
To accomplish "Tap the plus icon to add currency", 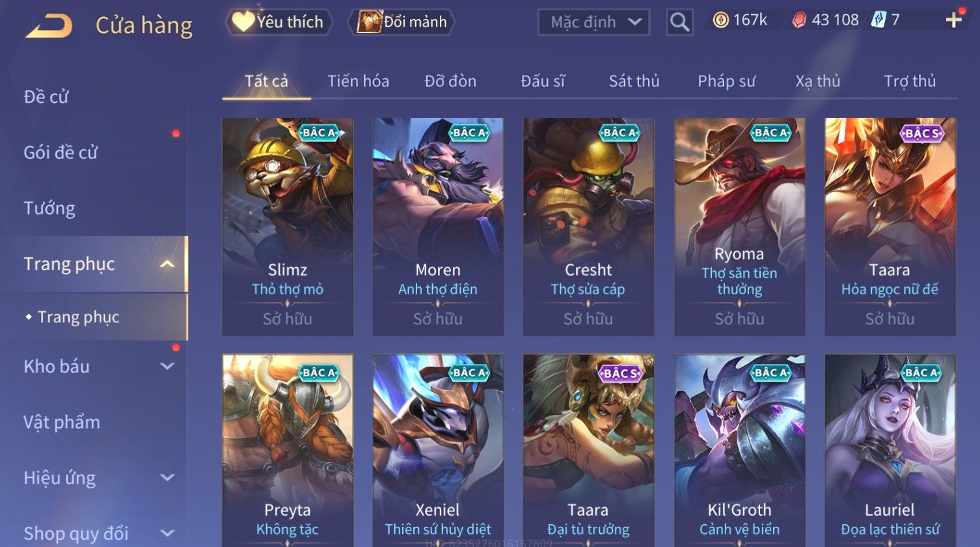I will click(953, 21).
